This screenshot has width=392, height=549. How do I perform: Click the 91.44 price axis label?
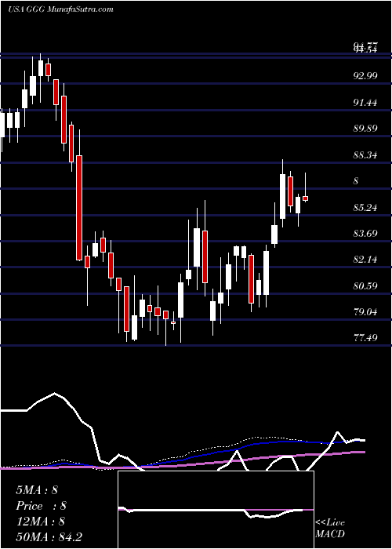pos(365,103)
